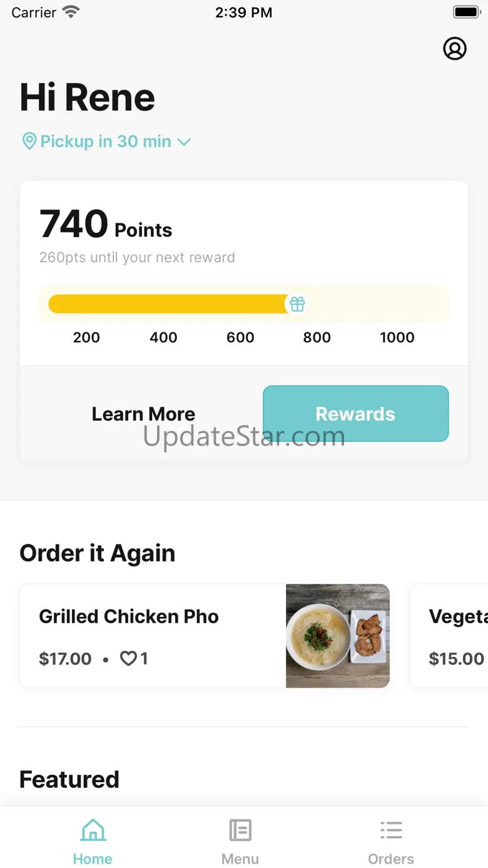
Task: Open the Grilled Chicken Pho photo
Action: 338,636
